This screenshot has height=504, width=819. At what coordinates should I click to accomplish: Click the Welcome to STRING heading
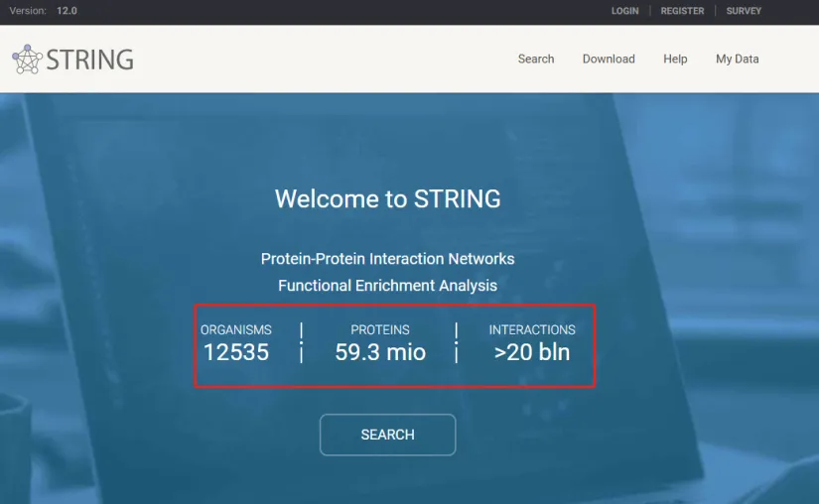pos(387,198)
